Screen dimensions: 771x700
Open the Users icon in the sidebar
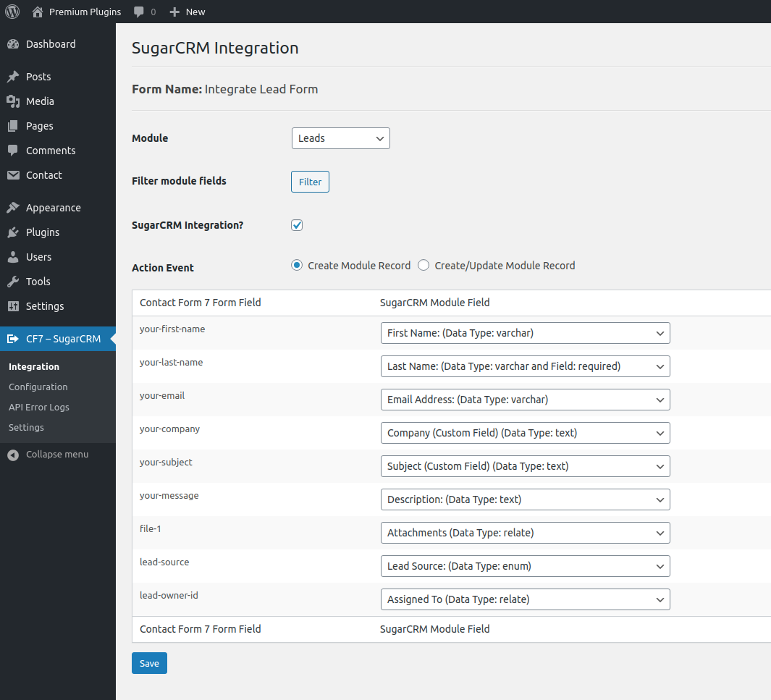(x=14, y=257)
